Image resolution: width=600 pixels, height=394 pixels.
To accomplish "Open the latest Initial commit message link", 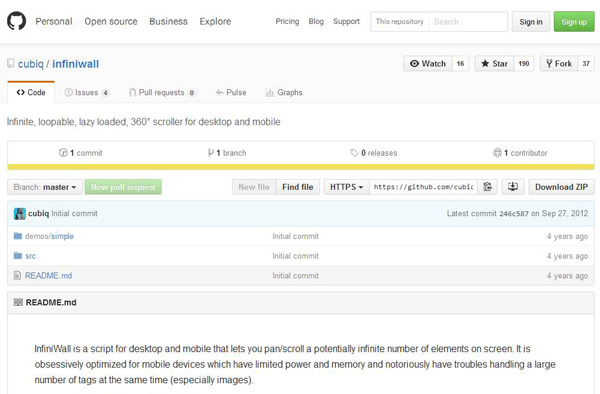I will pyautogui.click(x=75, y=213).
